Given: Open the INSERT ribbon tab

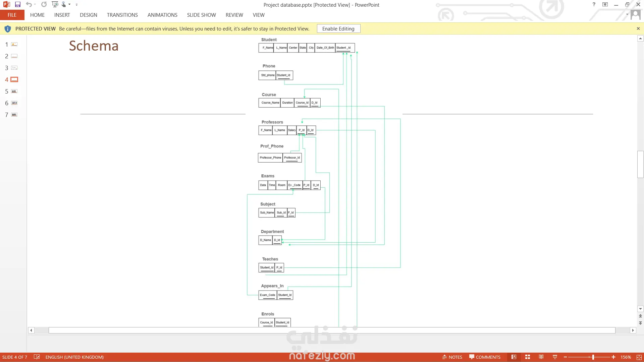Looking at the screenshot, I should (62, 15).
